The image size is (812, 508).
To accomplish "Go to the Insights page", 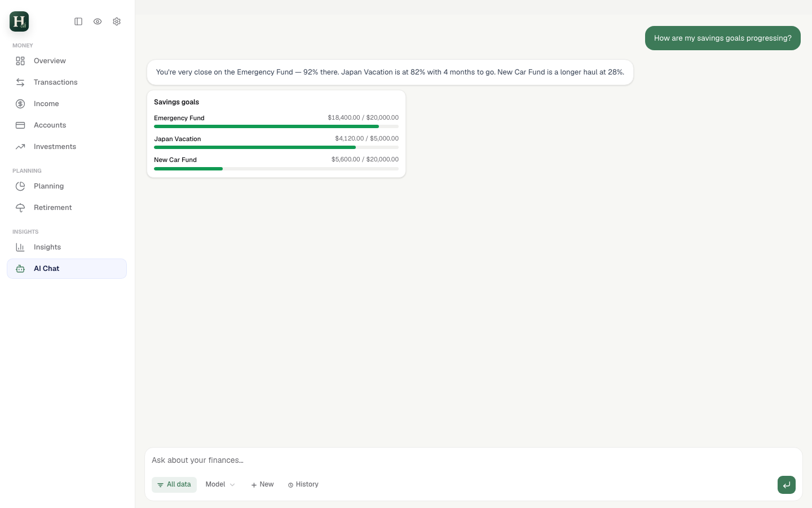I will 67,247.
